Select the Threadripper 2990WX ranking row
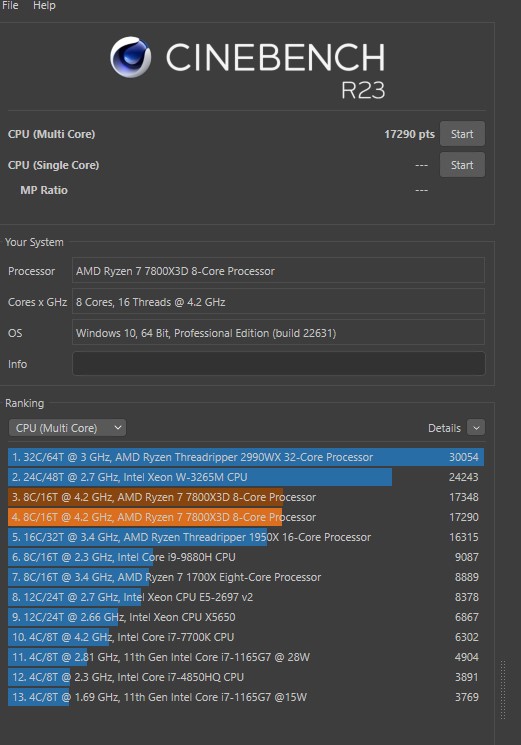The width and height of the screenshot is (521, 745). 246,457
